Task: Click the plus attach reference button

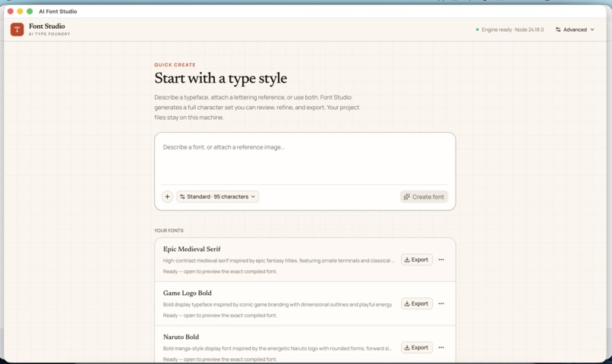Action: [168, 197]
